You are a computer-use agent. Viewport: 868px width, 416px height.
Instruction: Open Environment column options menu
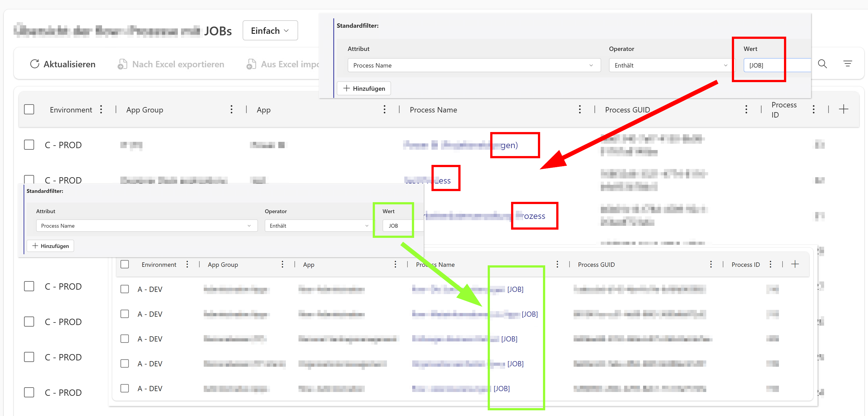click(101, 110)
